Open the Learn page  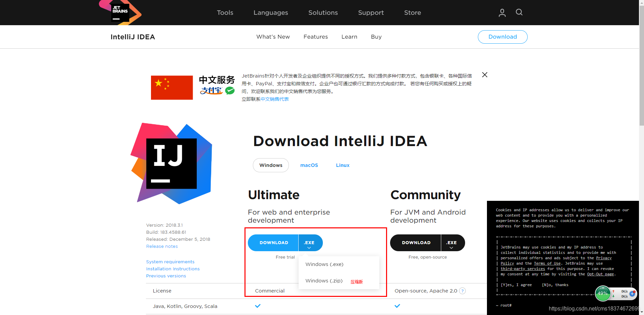pos(349,37)
